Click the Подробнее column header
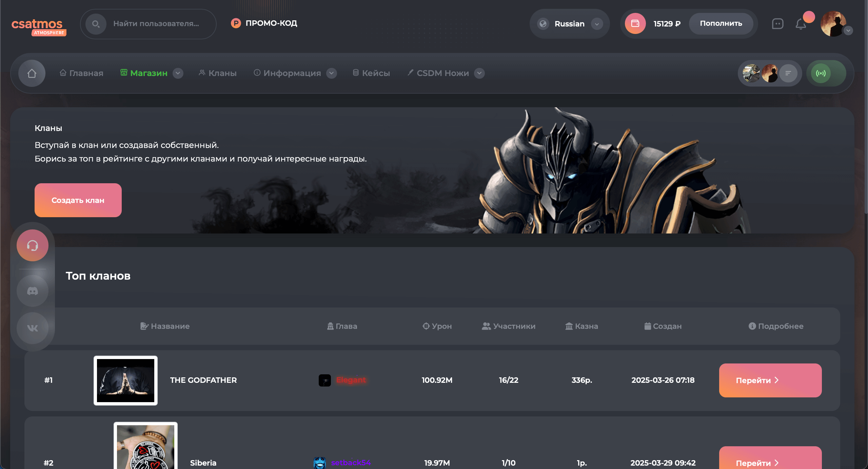The image size is (868, 469). click(x=776, y=326)
